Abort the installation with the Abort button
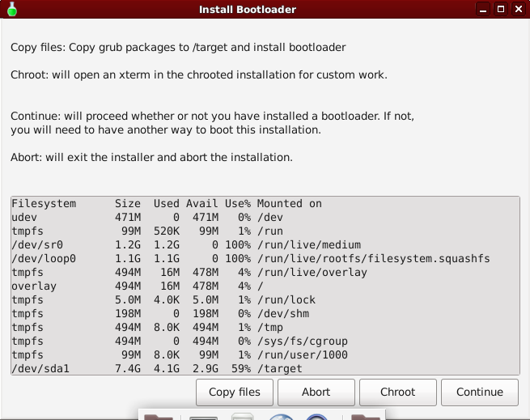Image resolution: width=530 pixels, height=420 pixels. (x=316, y=392)
